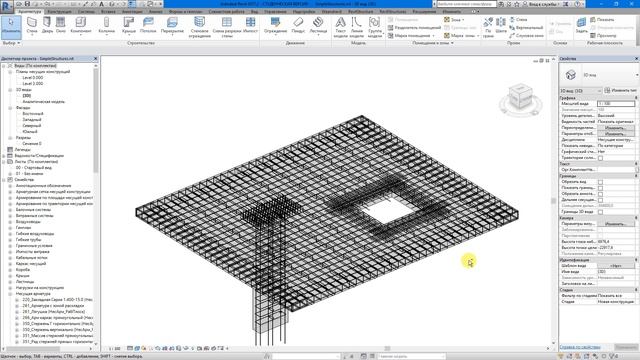Click the Rendering settings Edit (Изменить) button
640x360 pixels.
[x=616, y=224]
